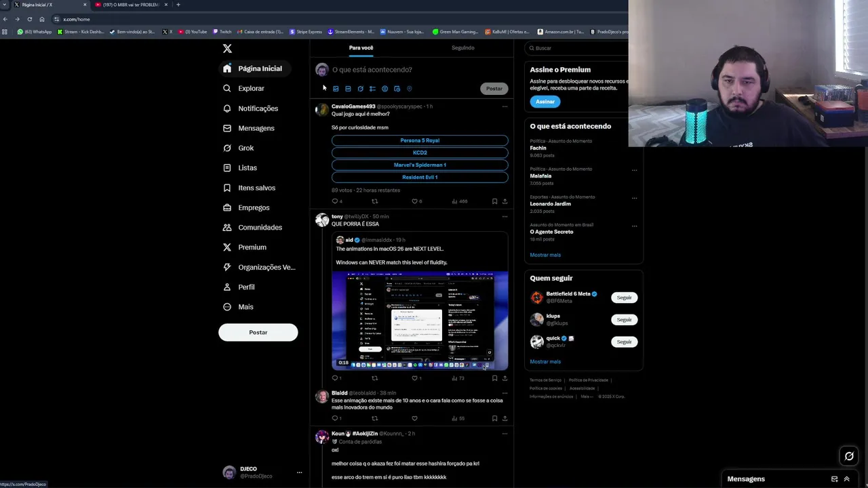Open Empregos in the sidebar

pyautogui.click(x=246, y=207)
